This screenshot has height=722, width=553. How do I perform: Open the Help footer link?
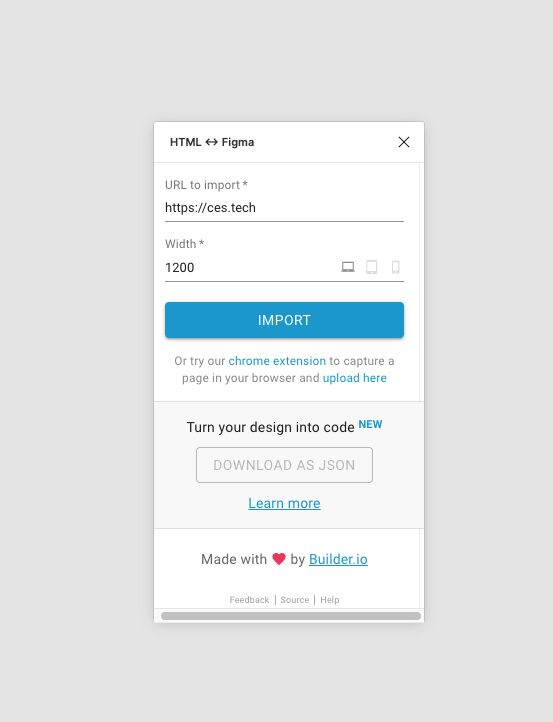coord(330,600)
